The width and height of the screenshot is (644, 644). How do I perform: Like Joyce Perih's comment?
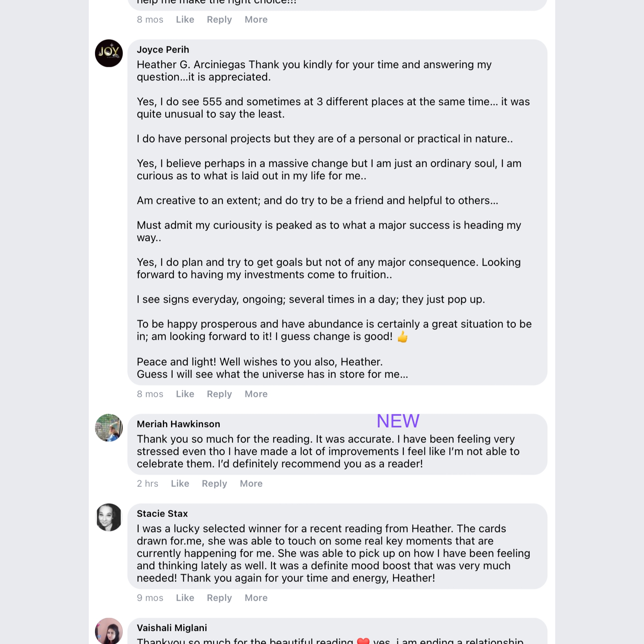[x=185, y=394]
